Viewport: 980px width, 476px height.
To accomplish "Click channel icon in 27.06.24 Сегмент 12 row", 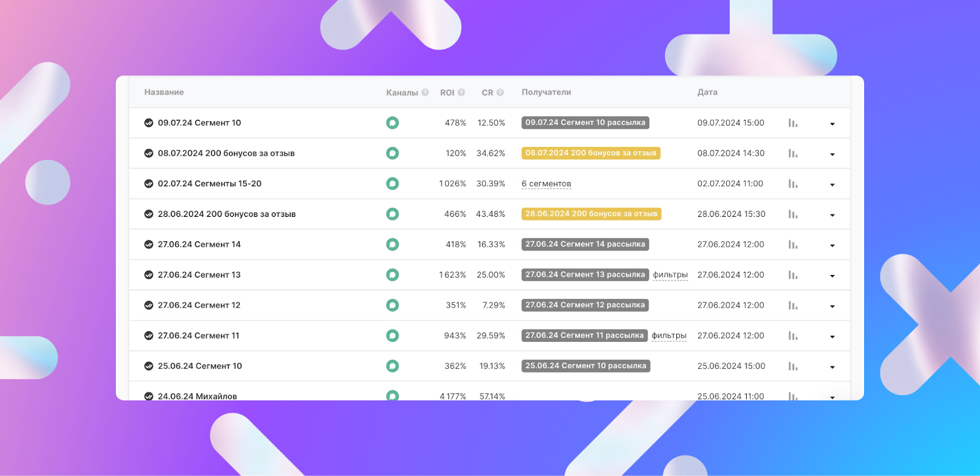I will click(393, 305).
